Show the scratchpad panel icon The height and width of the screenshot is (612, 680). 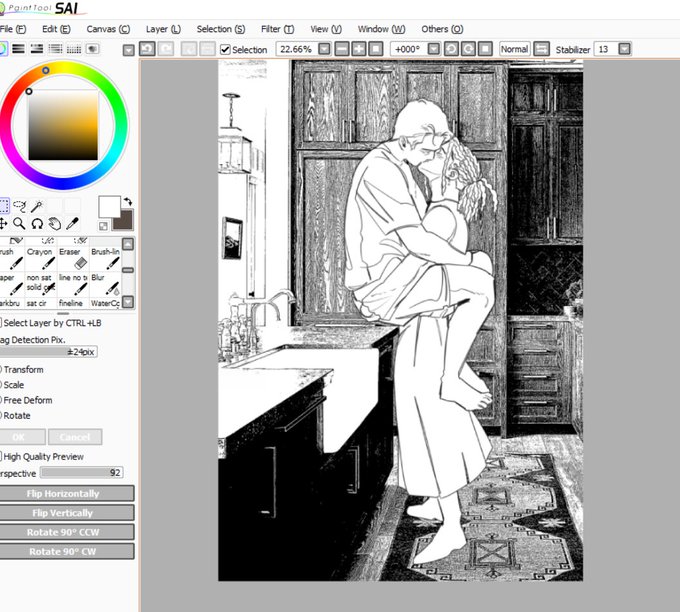92,49
